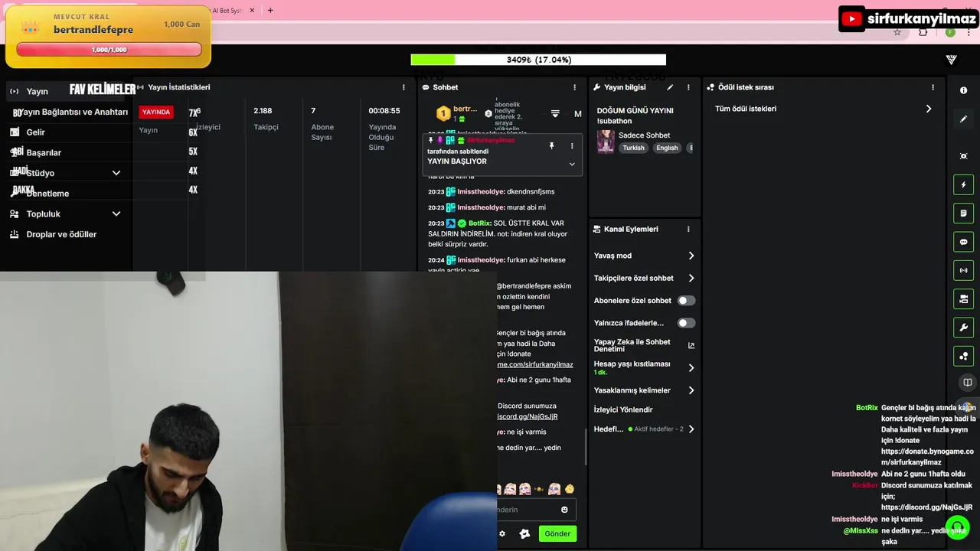Open Kanal Eylemleri panel options menu
Viewport: 980px width, 551px height.
coord(688,229)
